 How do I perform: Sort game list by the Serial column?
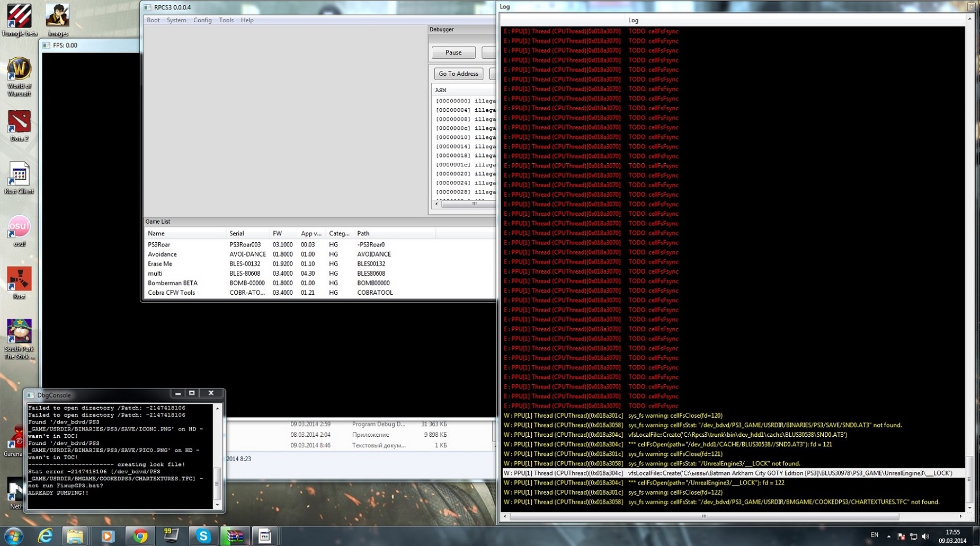[x=237, y=233]
